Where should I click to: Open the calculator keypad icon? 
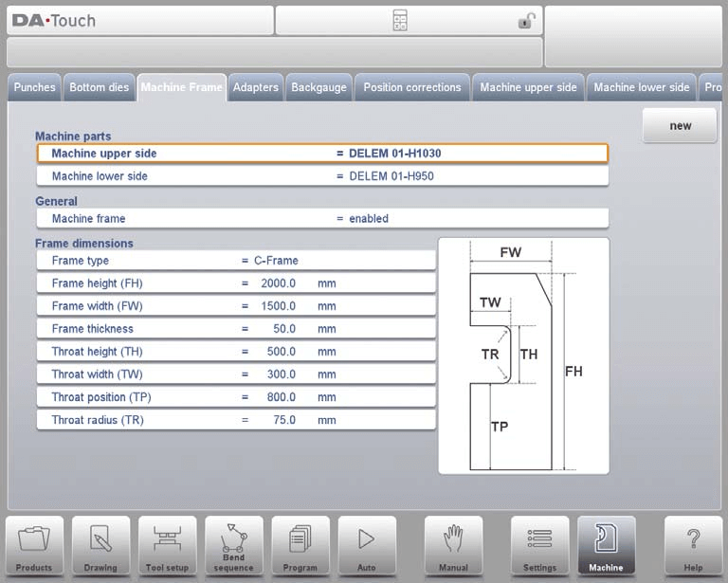click(x=400, y=21)
